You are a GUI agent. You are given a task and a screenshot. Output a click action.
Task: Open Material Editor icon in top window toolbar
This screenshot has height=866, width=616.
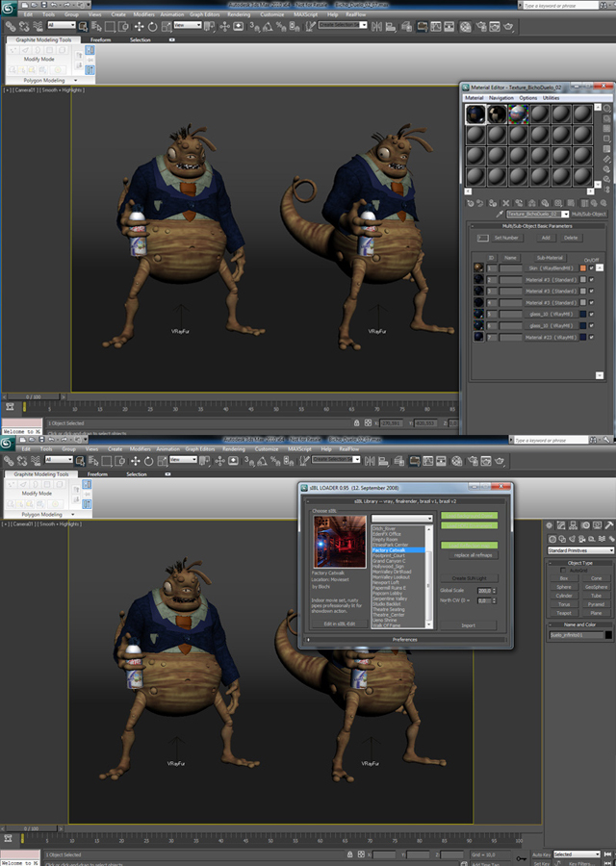466,26
